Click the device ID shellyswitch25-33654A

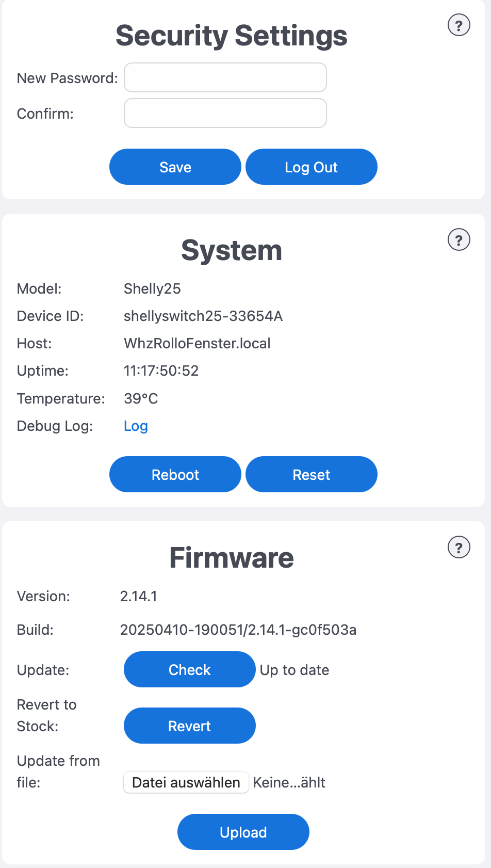[x=203, y=316]
